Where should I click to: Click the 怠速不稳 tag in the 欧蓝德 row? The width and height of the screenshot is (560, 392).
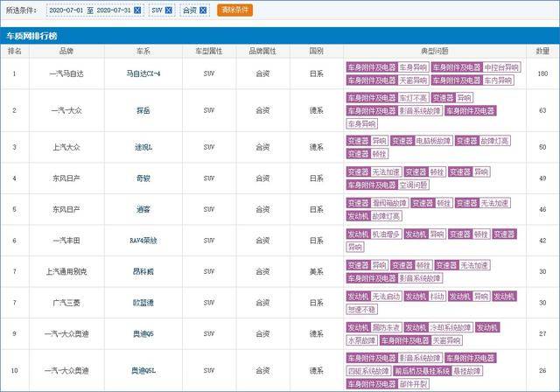tap(361, 310)
